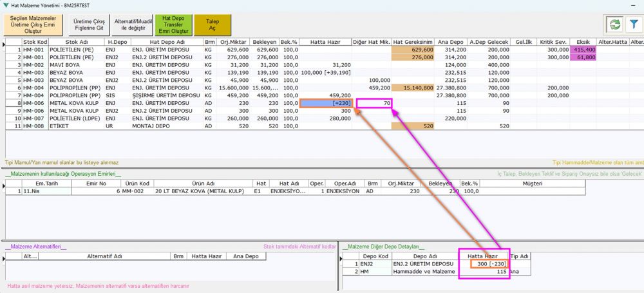This screenshot has width=644, height=293.
Task: Click the Ürün Kod column header
Action: point(137,184)
